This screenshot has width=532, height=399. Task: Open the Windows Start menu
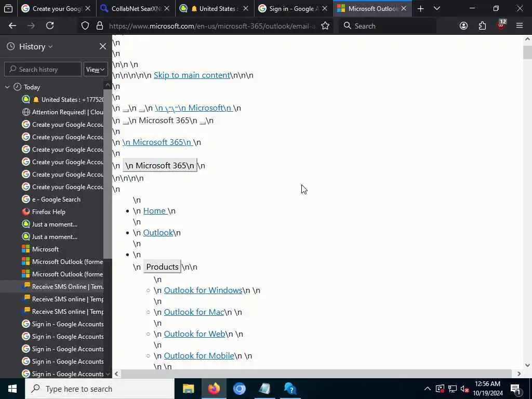(12, 389)
